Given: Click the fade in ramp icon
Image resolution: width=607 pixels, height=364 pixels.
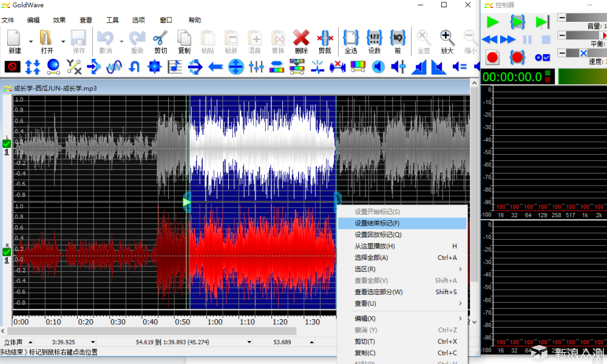Looking at the screenshot, I should (x=419, y=67).
